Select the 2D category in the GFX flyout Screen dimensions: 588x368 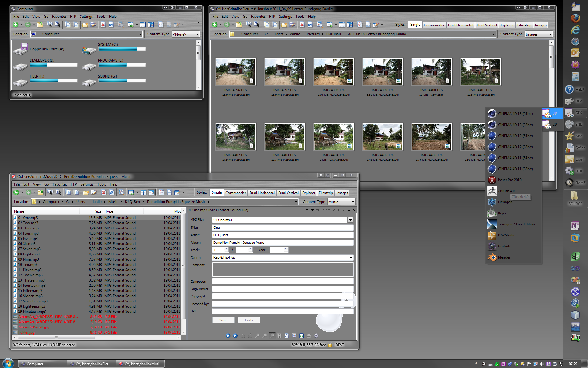552,125
